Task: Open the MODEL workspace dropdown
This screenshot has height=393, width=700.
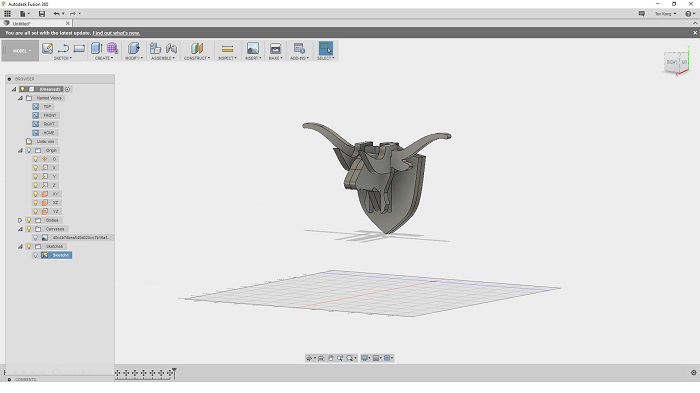Action: click(20, 50)
